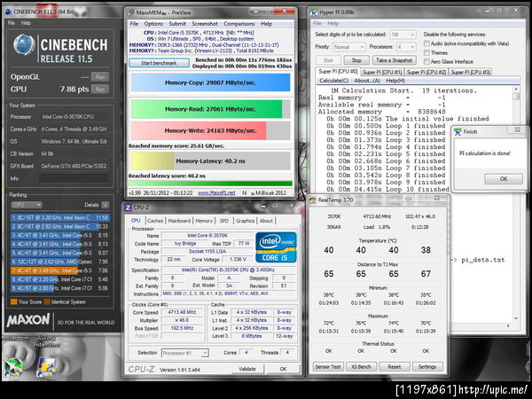The image size is (532, 399).
Task: Click the Hyper PI title bar icon
Action: click(x=314, y=12)
